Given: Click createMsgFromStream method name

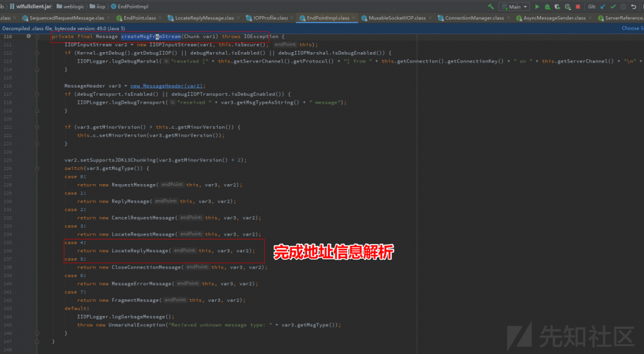Looking at the screenshot, I should click(151, 37).
